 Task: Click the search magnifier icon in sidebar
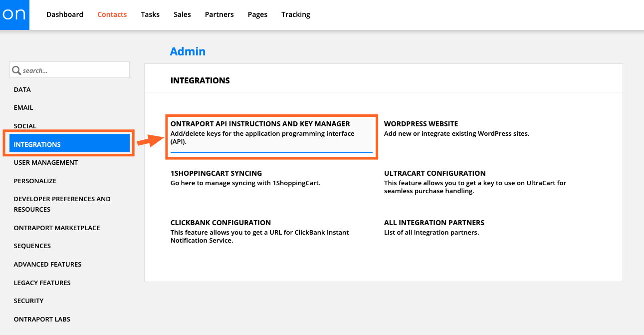click(x=16, y=70)
